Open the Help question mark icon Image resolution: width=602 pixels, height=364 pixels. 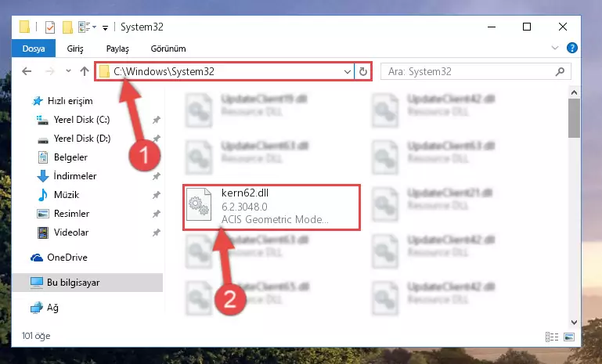pyautogui.click(x=572, y=48)
